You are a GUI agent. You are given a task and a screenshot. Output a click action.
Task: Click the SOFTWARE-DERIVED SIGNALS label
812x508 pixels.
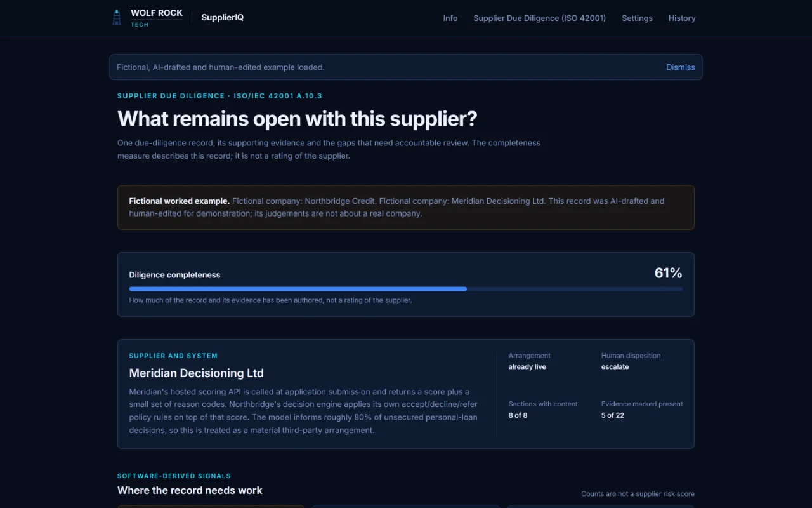pyautogui.click(x=174, y=476)
